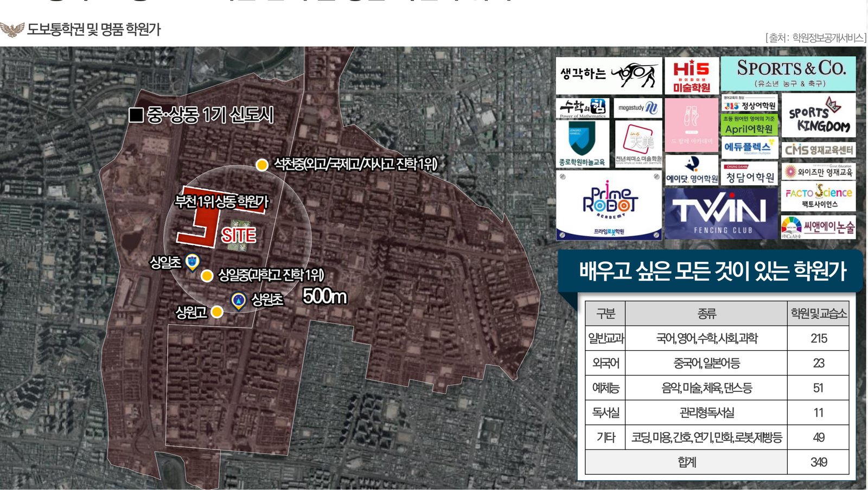This screenshot has width=868, height=490.
Task: Click the 씨앤에이논술 logo
Action: pyautogui.click(x=819, y=227)
